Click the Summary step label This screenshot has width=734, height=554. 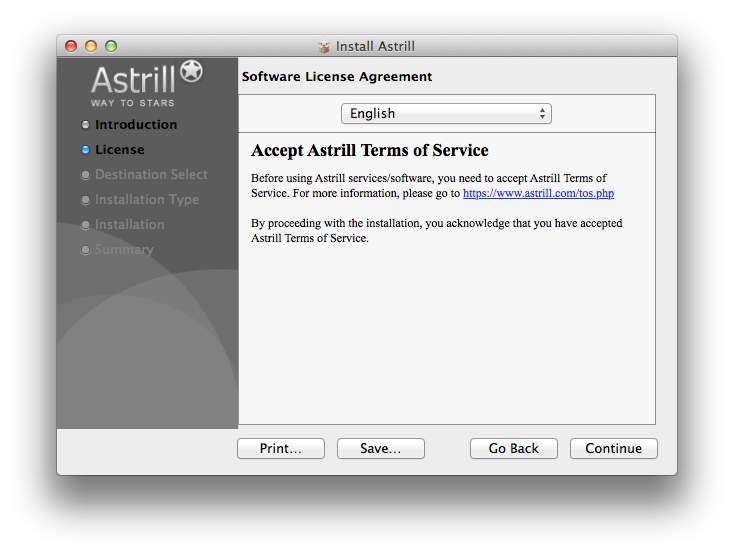(124, 250)
